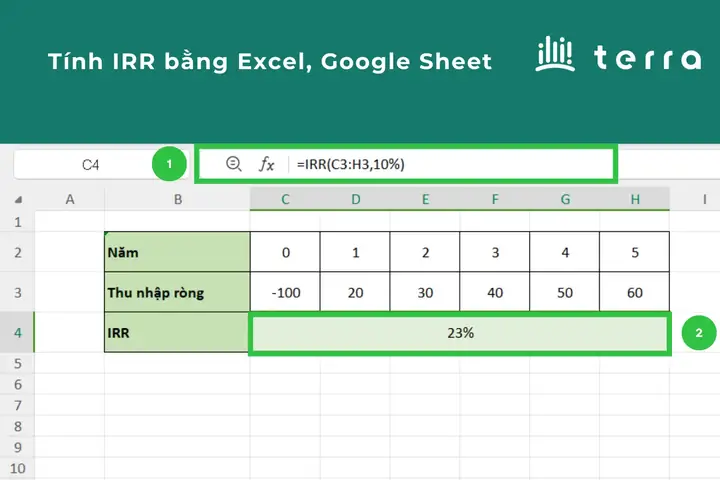Click the net income cell containing 40
720x480 pixels.
click(x=495, y=292)
